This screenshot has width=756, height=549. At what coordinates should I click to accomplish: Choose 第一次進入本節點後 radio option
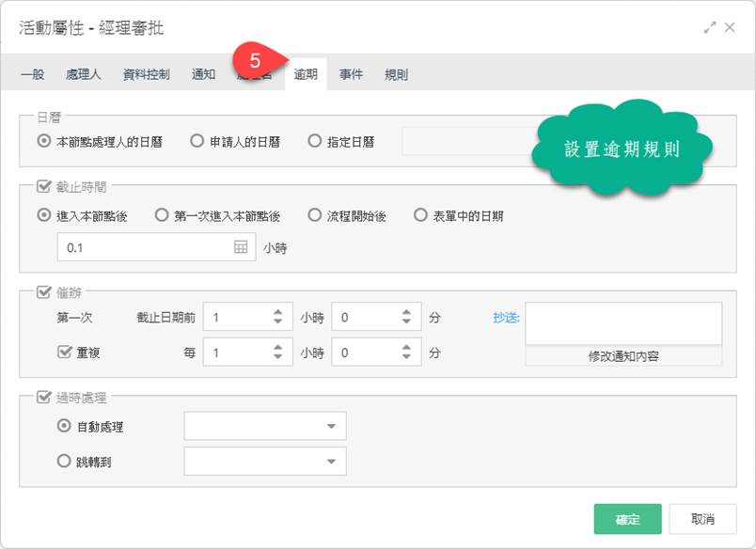pyautogui.click(x=162, y=215)
